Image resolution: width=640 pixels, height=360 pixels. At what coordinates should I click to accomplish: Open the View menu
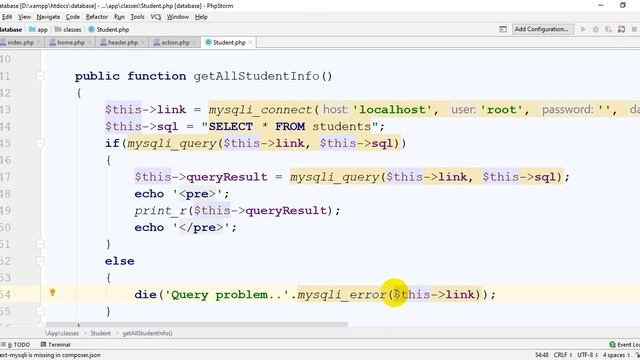(24, 17)
